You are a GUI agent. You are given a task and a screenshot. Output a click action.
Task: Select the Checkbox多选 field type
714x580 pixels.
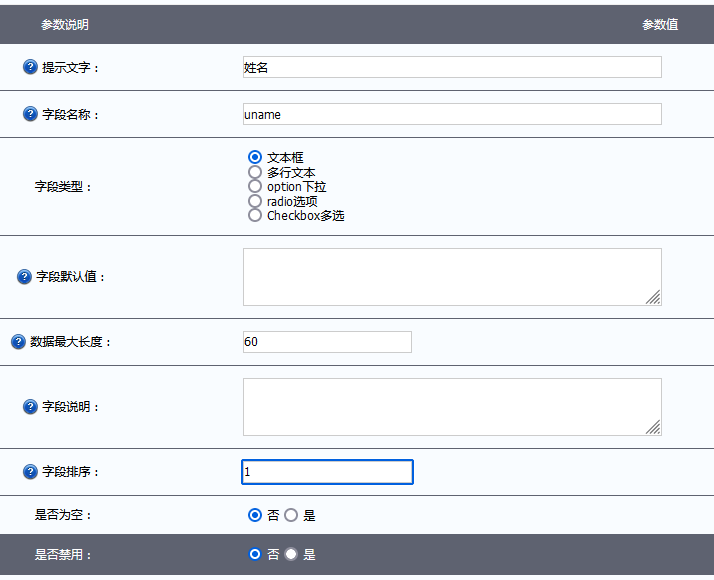(255, 215)
